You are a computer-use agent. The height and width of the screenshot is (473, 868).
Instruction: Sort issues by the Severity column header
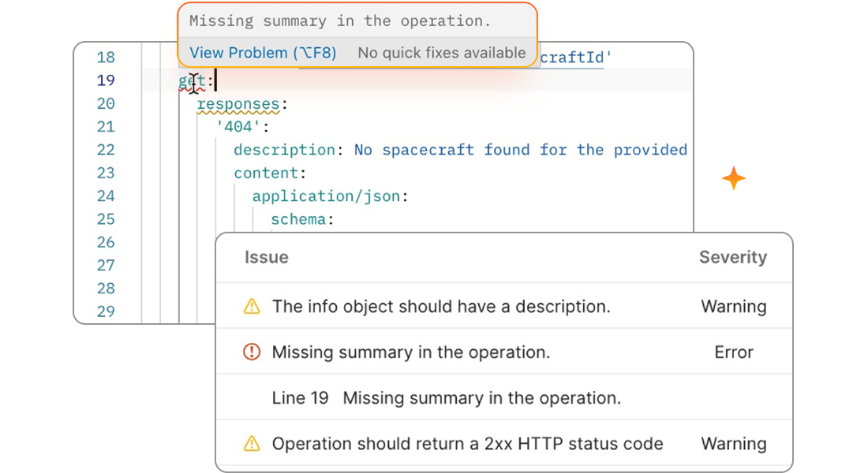(734, 257)
